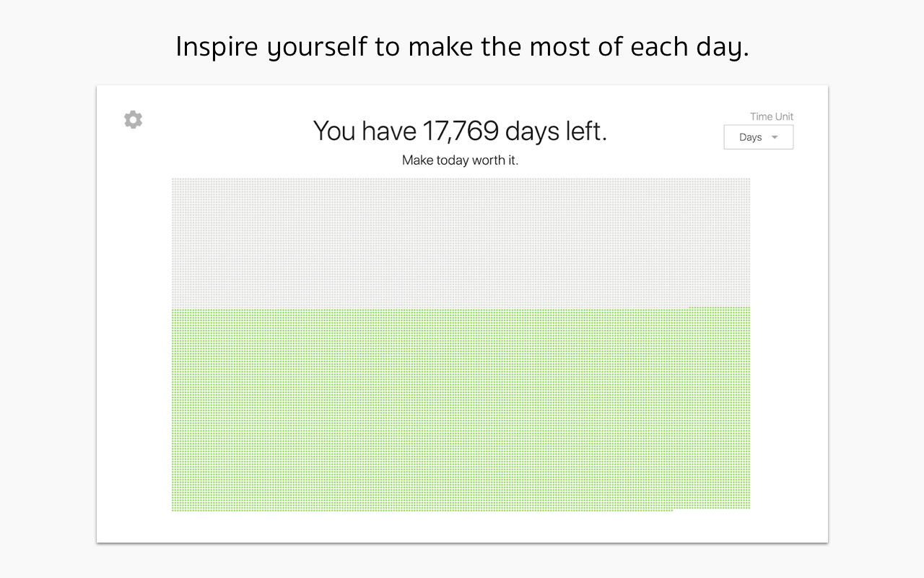Screen dimensions: 924x578
Task: Click the small arrow beside Days
Action: [x=775, y=137]
